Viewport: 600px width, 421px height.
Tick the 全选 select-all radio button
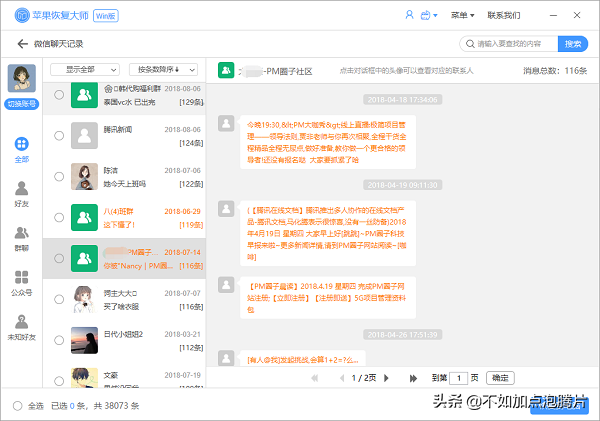[x=18, y=405]
